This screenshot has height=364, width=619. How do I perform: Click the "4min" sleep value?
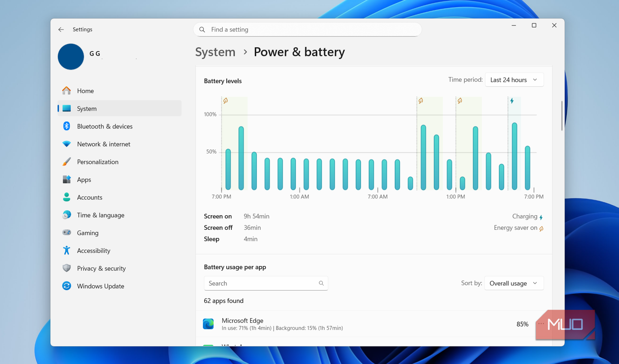coord(251,239)
